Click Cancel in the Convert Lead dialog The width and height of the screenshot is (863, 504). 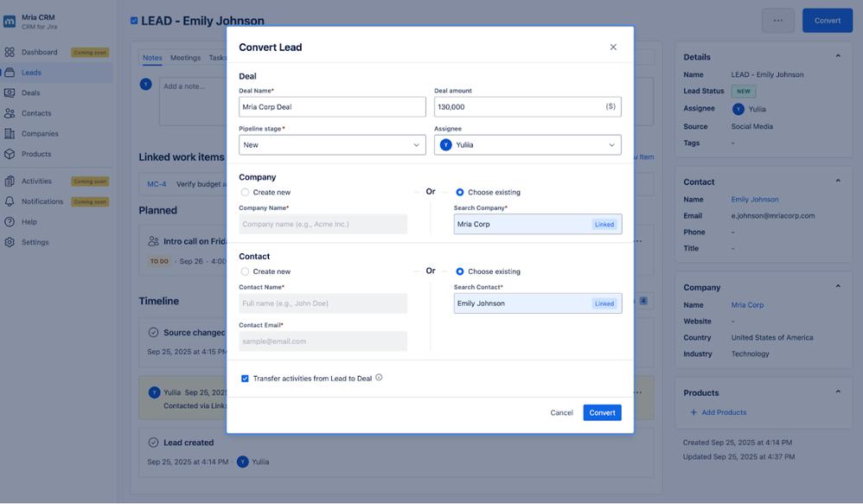(x=561, y=412)
